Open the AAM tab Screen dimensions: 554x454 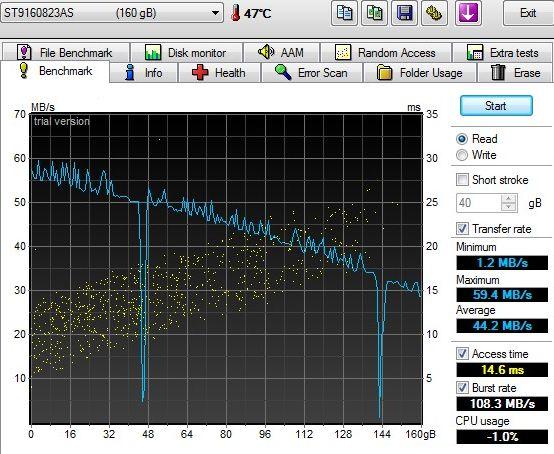pos(282,52)
